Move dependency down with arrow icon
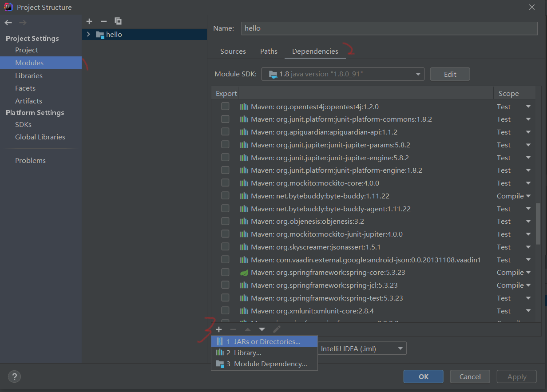 (x=262, y=329)
